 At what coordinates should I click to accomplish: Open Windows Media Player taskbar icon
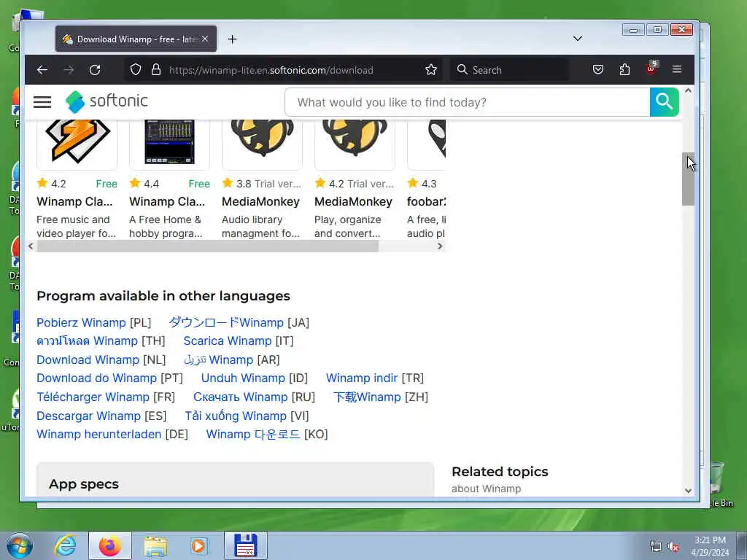click(x=198, y=545)
